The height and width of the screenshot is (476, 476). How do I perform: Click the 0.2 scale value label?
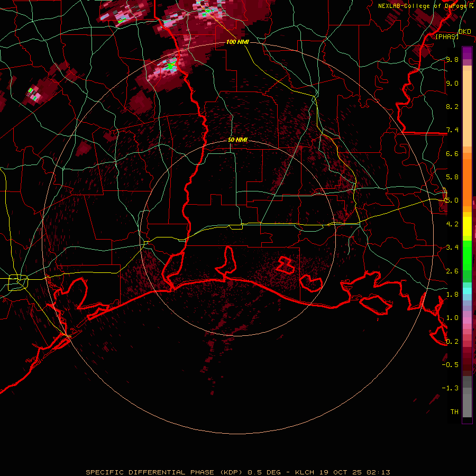[x=452, y=342]
